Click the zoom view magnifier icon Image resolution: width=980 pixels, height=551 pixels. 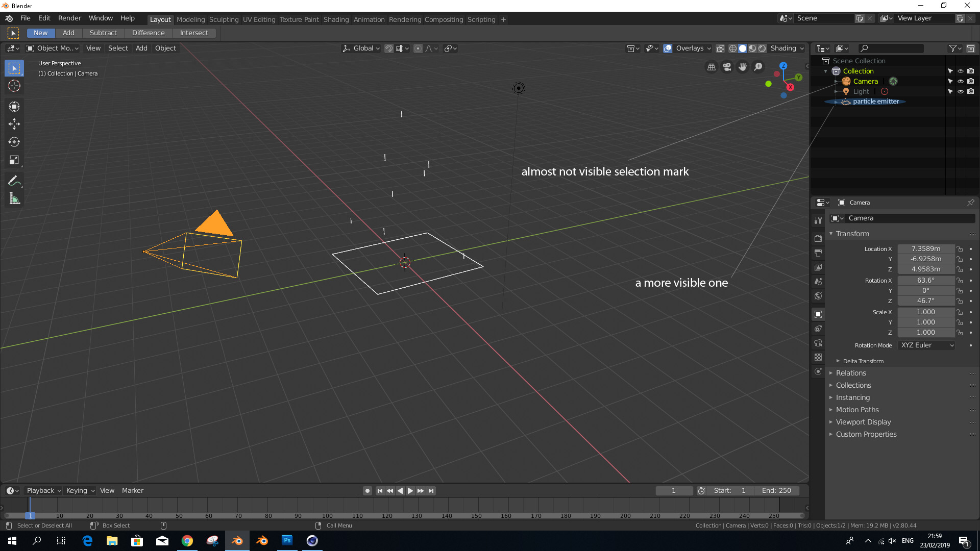click(758, 67)
